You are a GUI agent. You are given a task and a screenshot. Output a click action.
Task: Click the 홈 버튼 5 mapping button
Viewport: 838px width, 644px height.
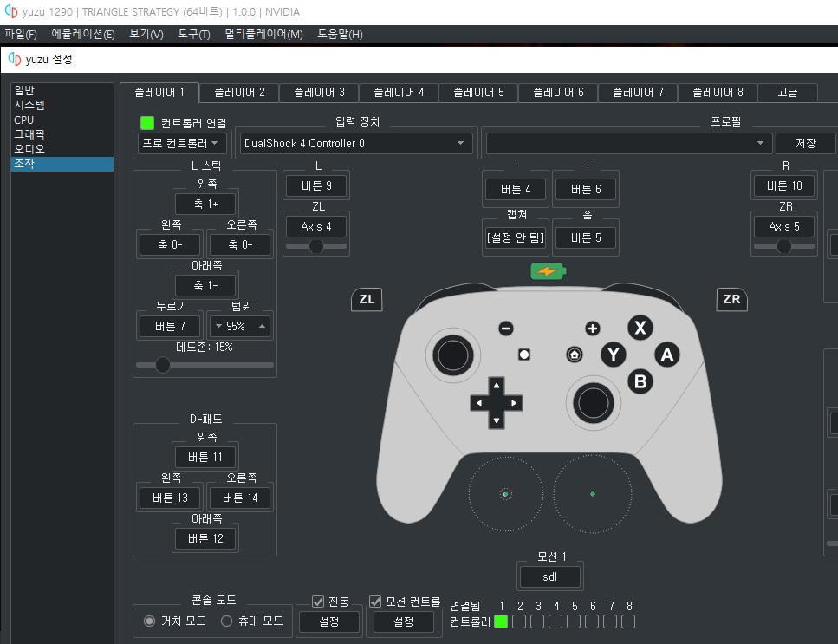point(586,237)
